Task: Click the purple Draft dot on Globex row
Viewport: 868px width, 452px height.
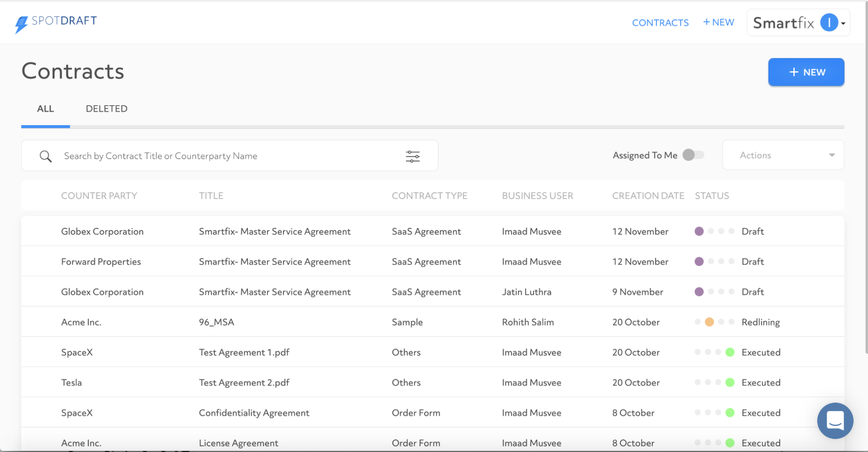Action: pos(699,231)
